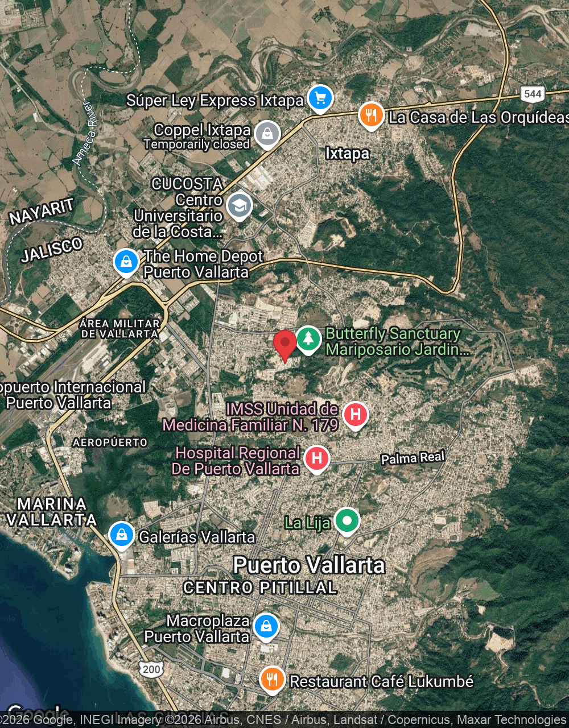Click the CUCOSTA Centro Universitario label
Image resolution: width=569 pixels, height=728 pixels.
178,208
